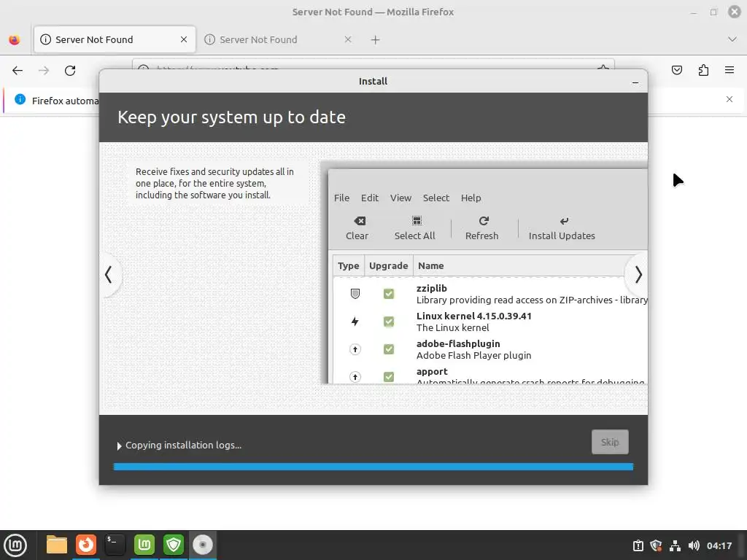
Task: Click the up-arrow type icon for adobe-flashplugin
Action: coord(355,349)
